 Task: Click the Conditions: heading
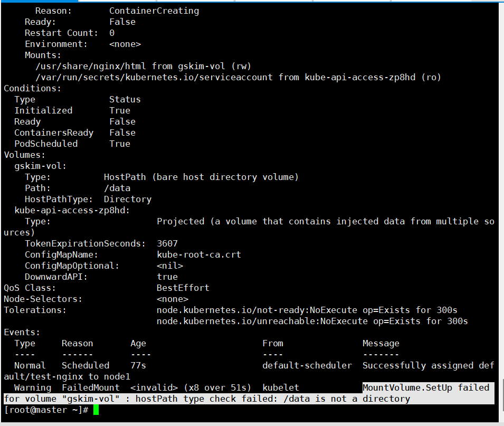[x=32, y=88]
